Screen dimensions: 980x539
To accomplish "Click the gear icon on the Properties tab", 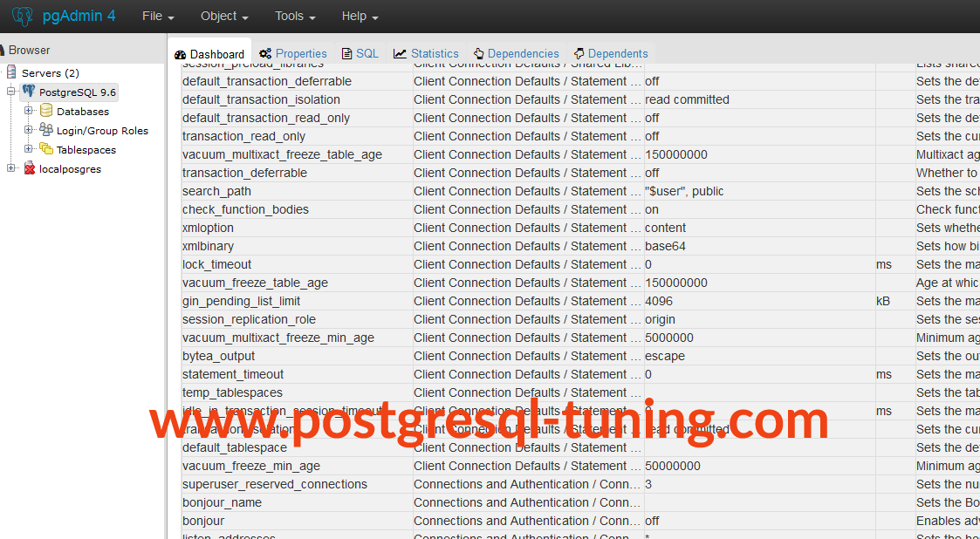I will pos(264,53).
